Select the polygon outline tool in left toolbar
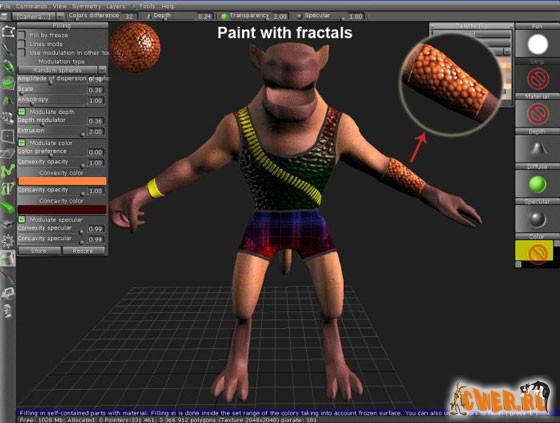 coord(8,31)
